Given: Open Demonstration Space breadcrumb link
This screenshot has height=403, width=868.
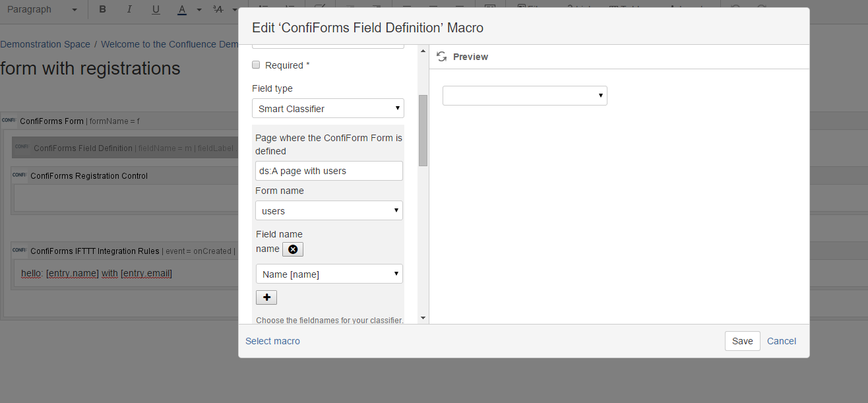Looking at the screenshot, I should tap(45, 44).
